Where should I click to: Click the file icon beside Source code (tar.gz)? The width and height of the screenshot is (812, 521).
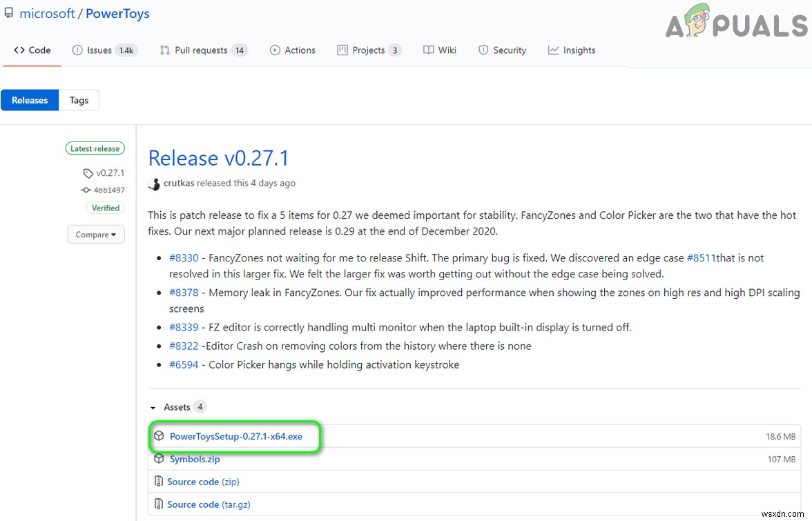(159, 504)
